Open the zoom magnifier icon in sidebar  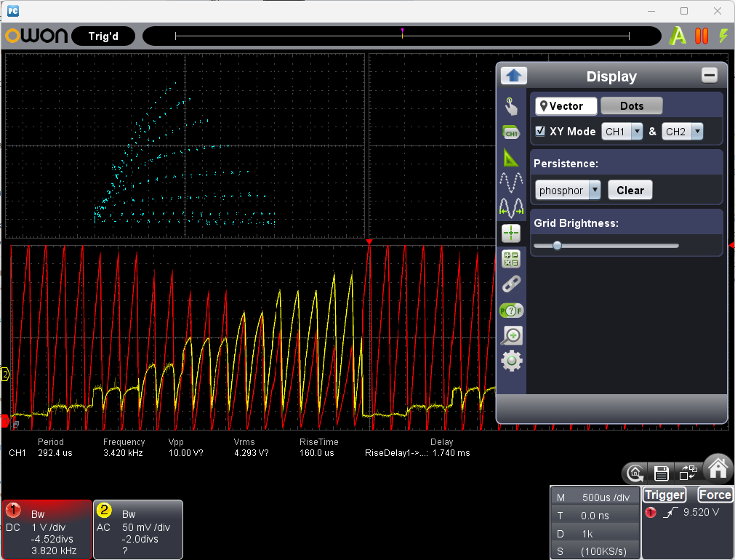click(x=512, y=335)
